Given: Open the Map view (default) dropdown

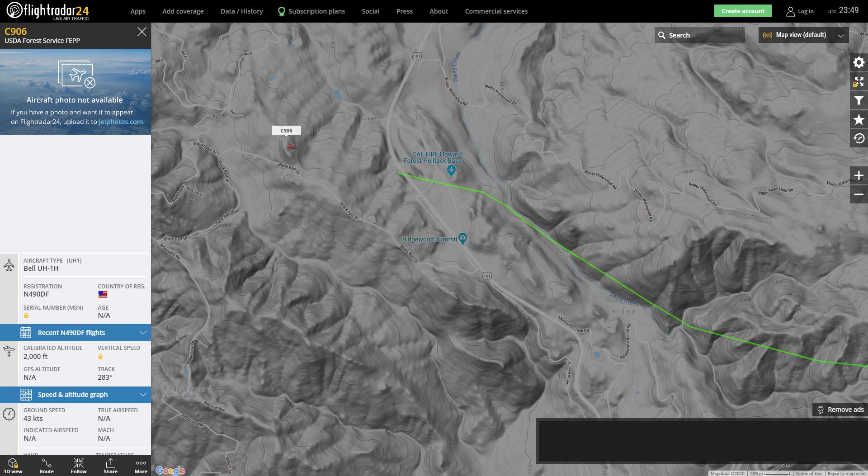Looking at the screenshot, I should [803, 35].
